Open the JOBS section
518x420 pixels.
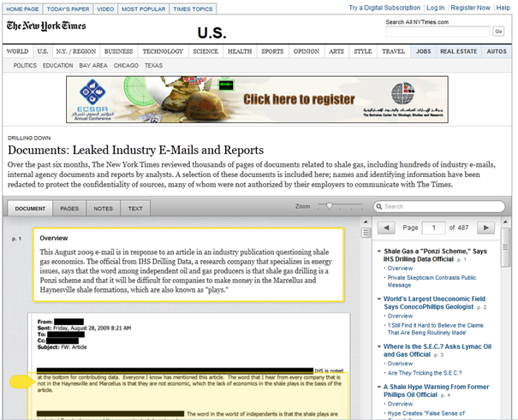(424, 51)
